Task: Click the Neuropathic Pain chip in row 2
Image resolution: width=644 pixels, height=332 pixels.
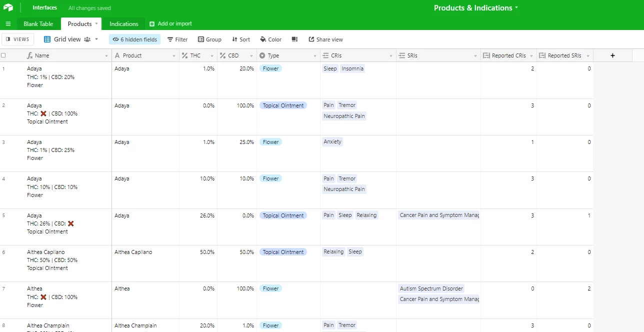Action: pos(344,116)
